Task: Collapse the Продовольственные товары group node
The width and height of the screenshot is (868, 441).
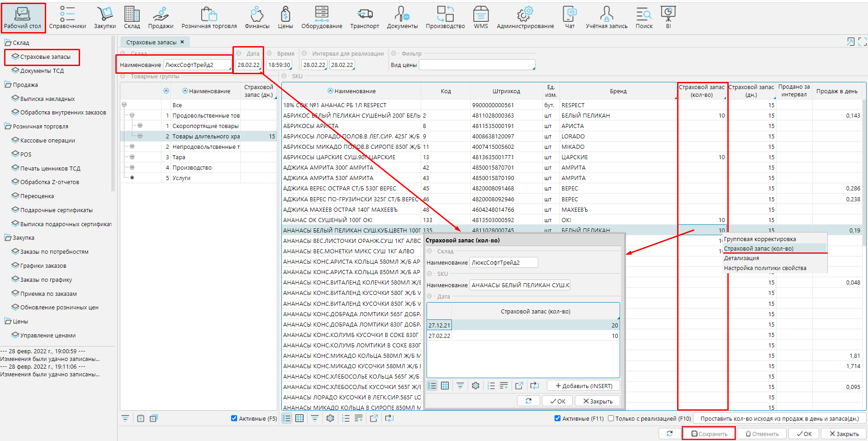Action: click(x=132, y=115)
